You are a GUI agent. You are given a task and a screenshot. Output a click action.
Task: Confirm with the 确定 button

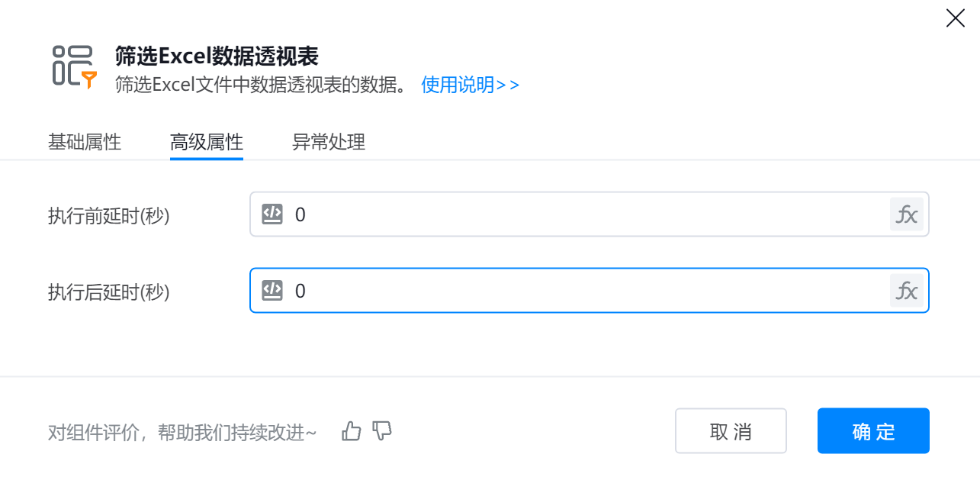[x=873, y=431]
